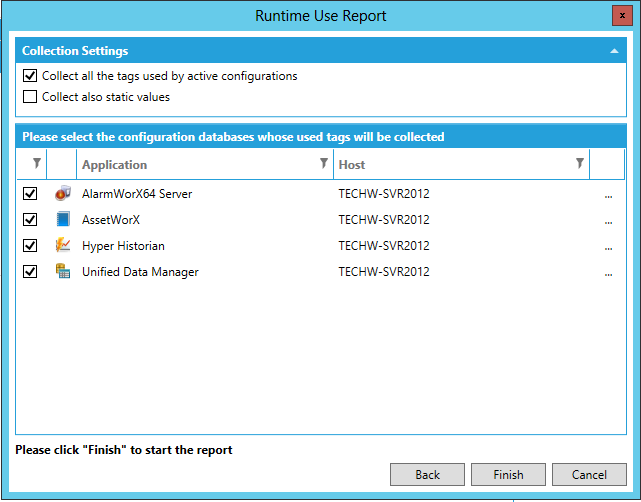641x502 pixels.
Task: Uncheck Collect all tags used by active configurations
Action: [30, 76]
